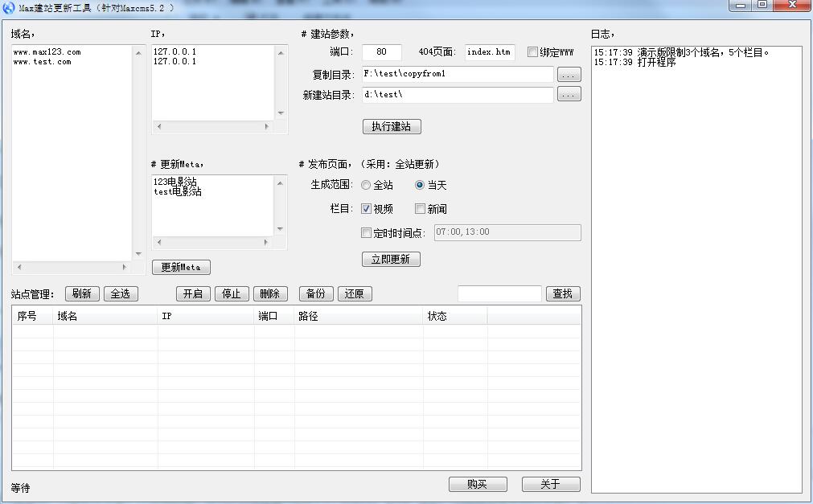Click the 更新Meta button
This screenshot has width=813, height=504.
[181, 268]
